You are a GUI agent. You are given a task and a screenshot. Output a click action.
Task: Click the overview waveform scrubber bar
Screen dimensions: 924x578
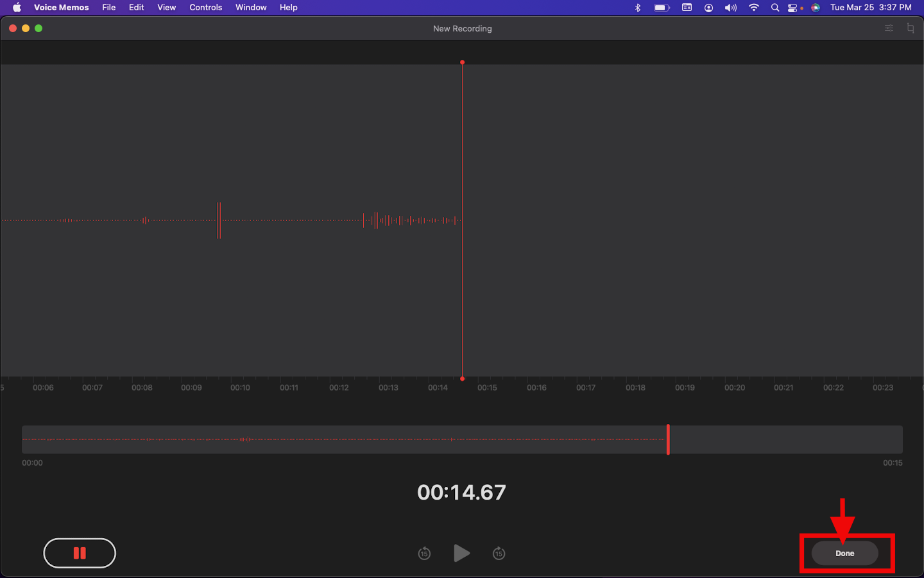click(462, 439)
